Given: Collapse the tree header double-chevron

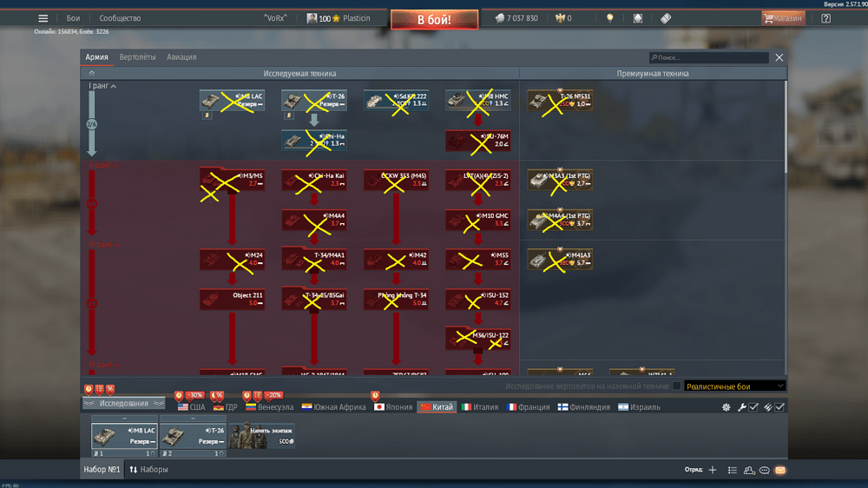Looking at the screenshot, I should [x=92, y=73].
